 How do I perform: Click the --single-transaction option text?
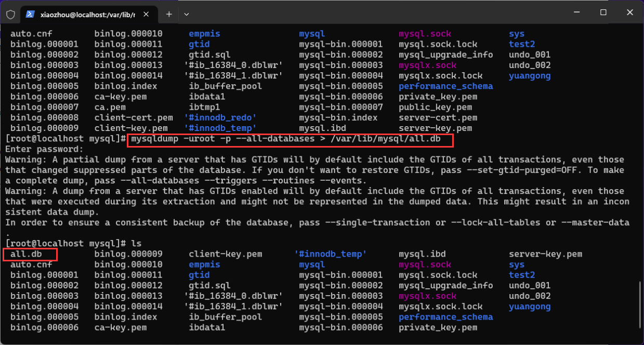pyautogui.click(x=375, y=222)
